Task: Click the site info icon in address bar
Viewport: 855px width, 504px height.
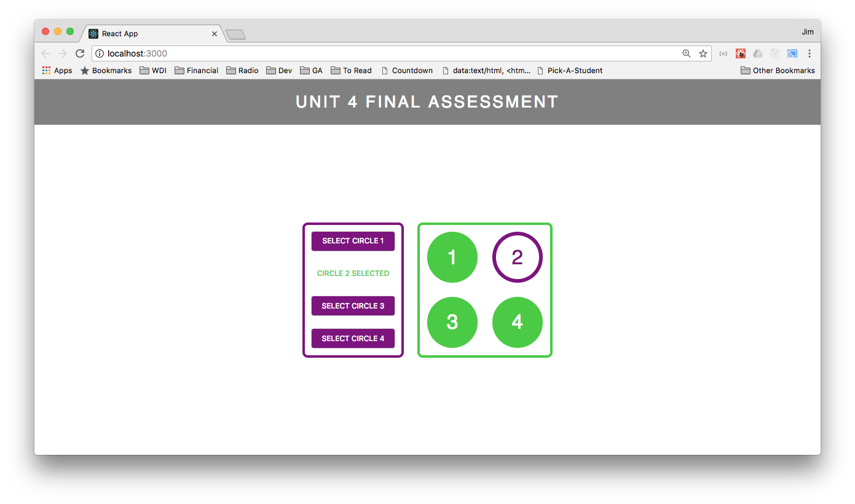Action: pos(100,53)
